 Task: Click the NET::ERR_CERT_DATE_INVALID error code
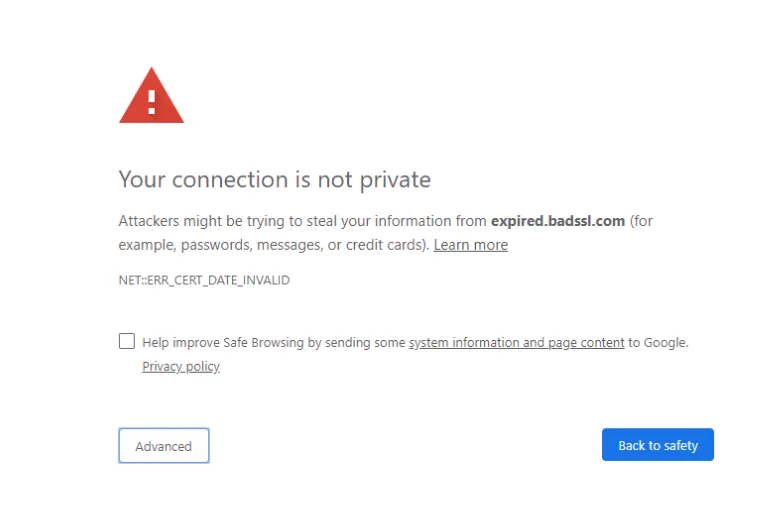204,280
